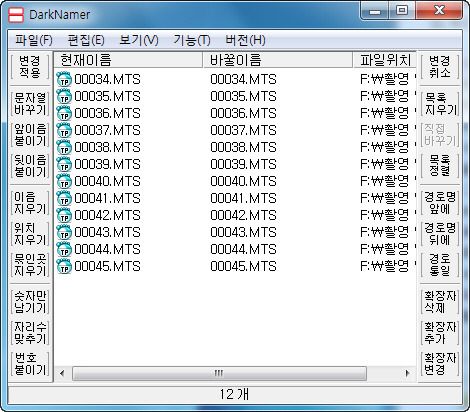470x412 pixels.
Task: Click file location cell of 00040.MTS row
Action: tap(388, 181)
